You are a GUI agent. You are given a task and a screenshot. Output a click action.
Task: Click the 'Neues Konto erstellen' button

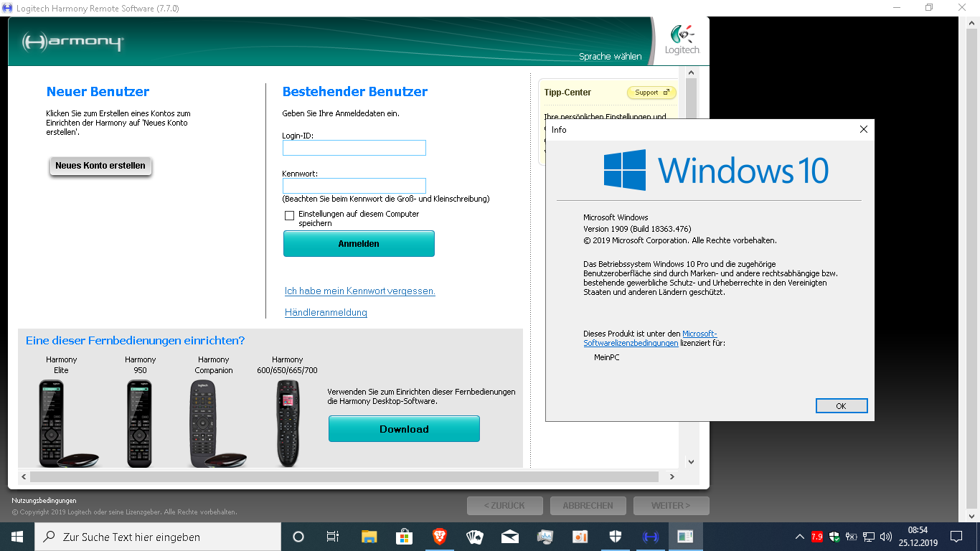(x=100, y=166)
